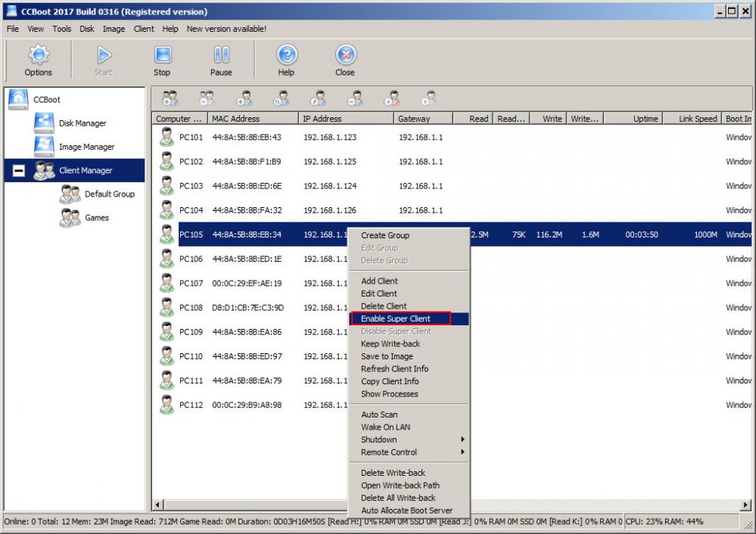Click horizontal scrollbar left arrow
756x534 pixels.
[157, 505]
